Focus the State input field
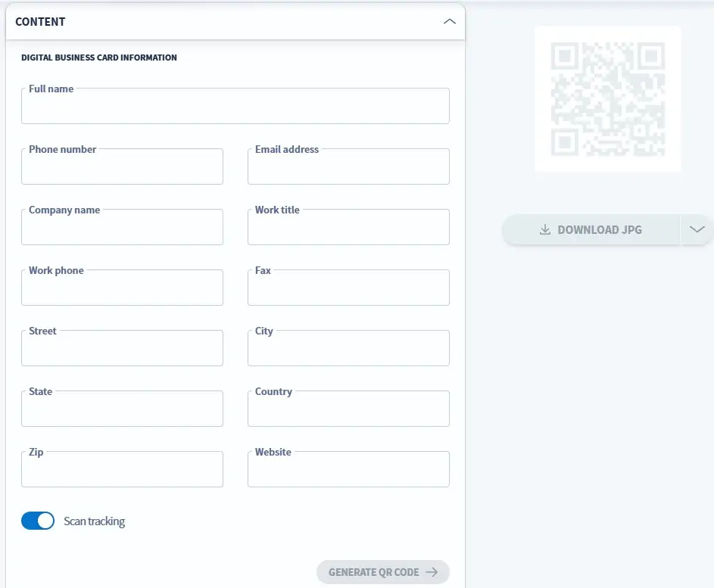 click(x=122, y=409)
